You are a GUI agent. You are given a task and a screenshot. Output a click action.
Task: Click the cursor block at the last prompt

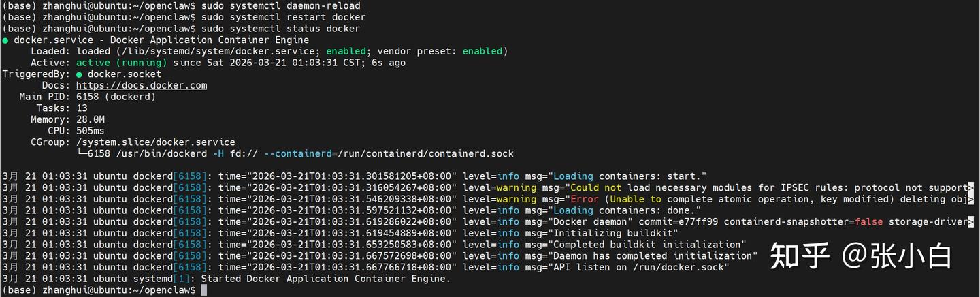[204, 290]
